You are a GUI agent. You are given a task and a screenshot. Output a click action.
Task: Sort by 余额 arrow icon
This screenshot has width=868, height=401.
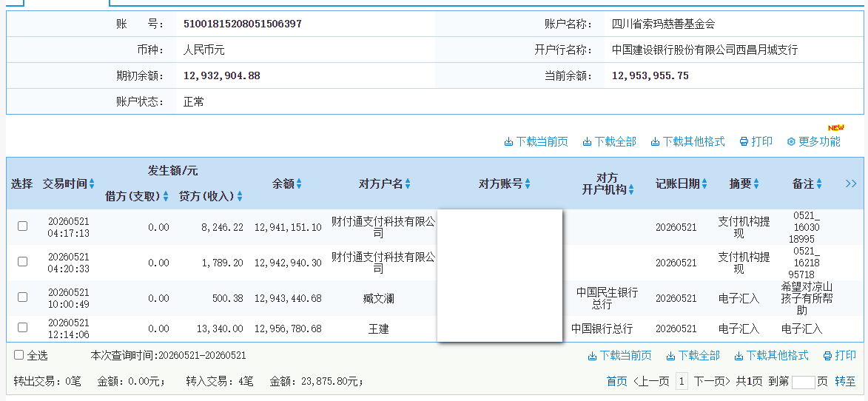tap(299, 184)
